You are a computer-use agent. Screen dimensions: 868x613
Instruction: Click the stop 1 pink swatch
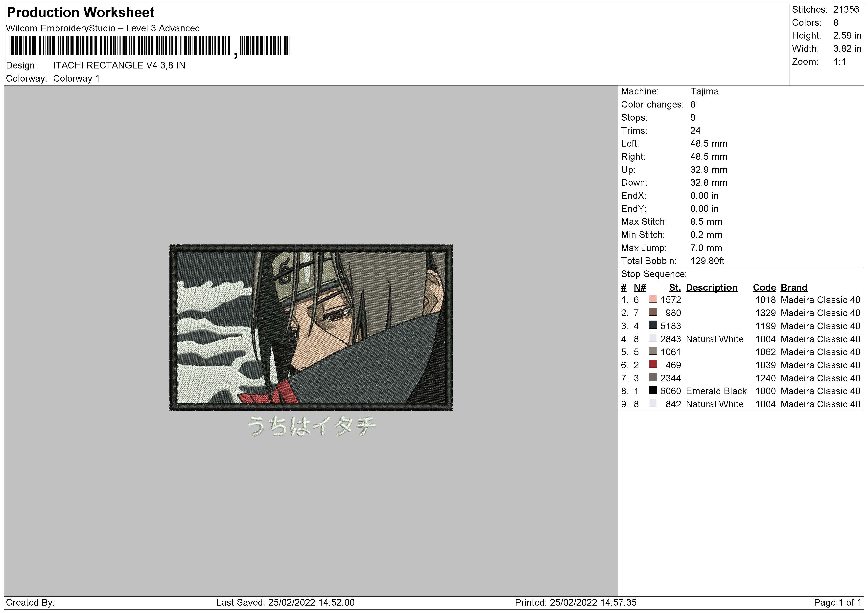[x=653, y=299]
